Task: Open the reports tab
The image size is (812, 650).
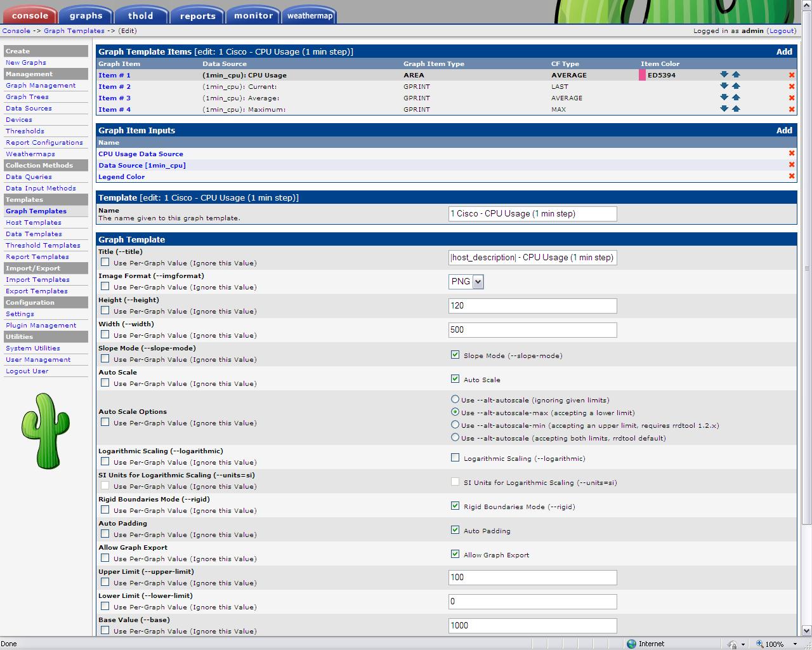Action: pyautogui.click(x=197, y=15)
